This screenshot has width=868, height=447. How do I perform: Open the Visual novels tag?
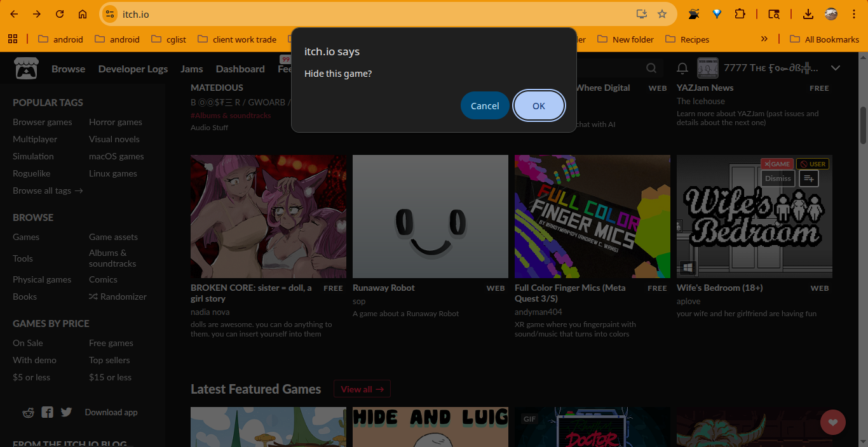(114, 139)
